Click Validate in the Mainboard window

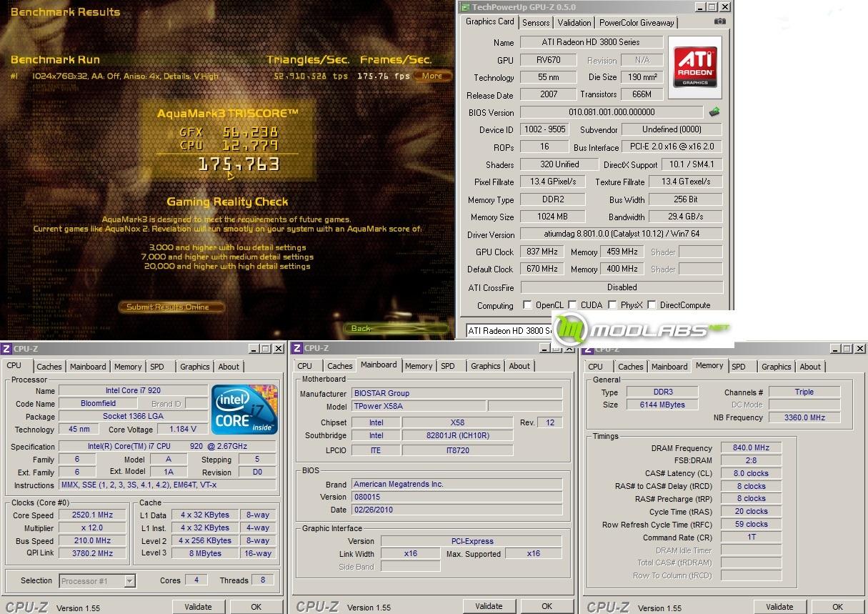pyautogui.click(x=489, y=606)
